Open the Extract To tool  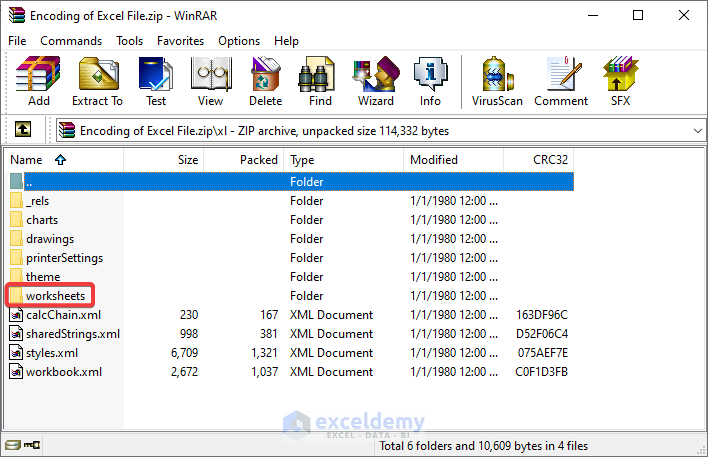tap(98, 82)
